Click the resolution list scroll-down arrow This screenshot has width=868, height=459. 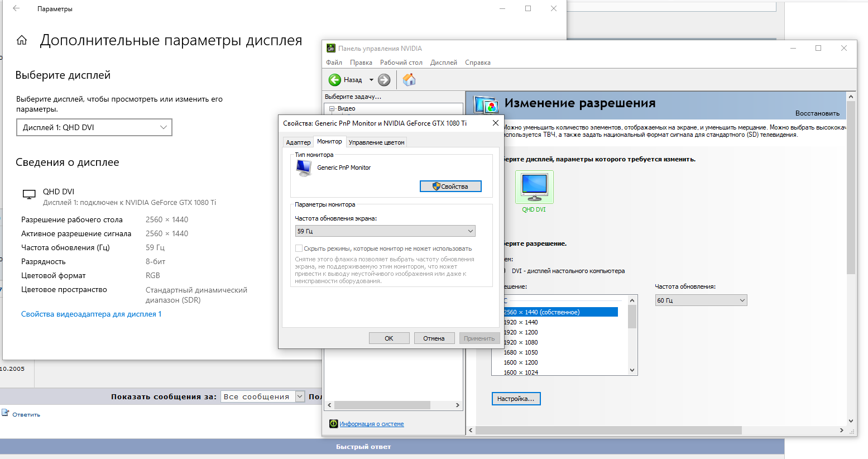click(x=632, y=370)
